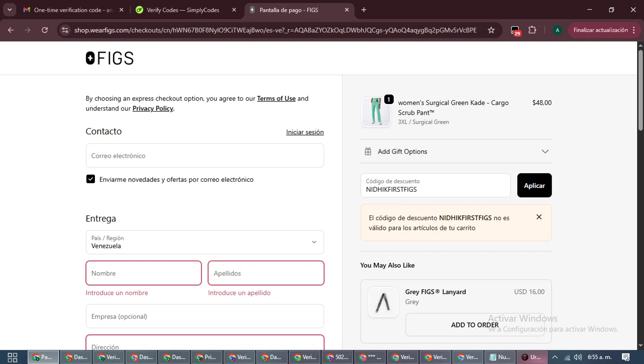The height and width of the screenshot is (364, 644).
Task: Bookmark this page with the star icon
Action: 491,30
